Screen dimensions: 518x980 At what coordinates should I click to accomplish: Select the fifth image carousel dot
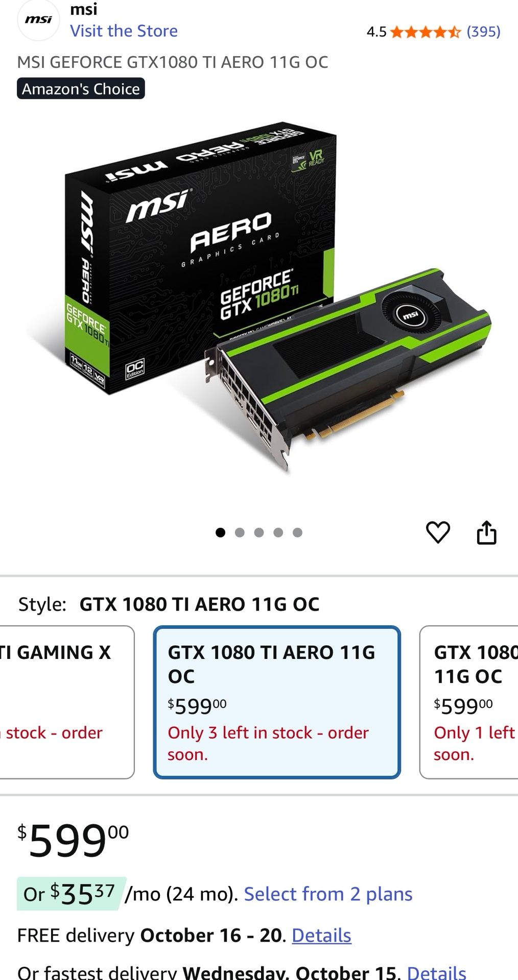(298, 532)
